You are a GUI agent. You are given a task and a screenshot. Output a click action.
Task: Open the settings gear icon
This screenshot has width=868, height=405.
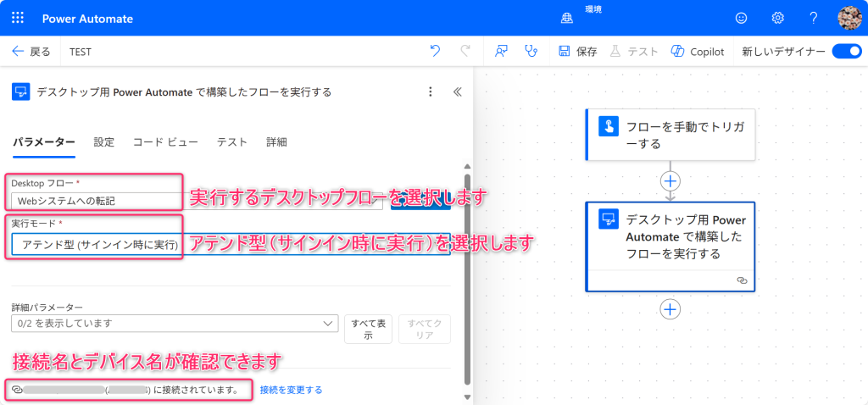coord(777,18)
